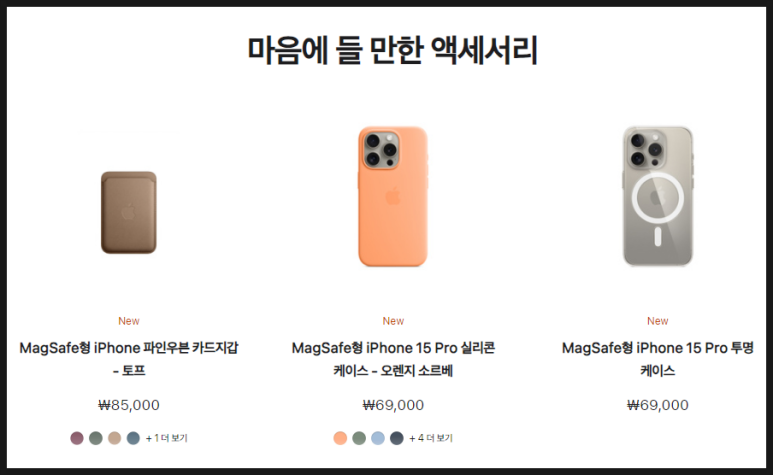773x475 pixels.
Task: Select the mulberry color swatch for the wallet
Action: point(77,438)
